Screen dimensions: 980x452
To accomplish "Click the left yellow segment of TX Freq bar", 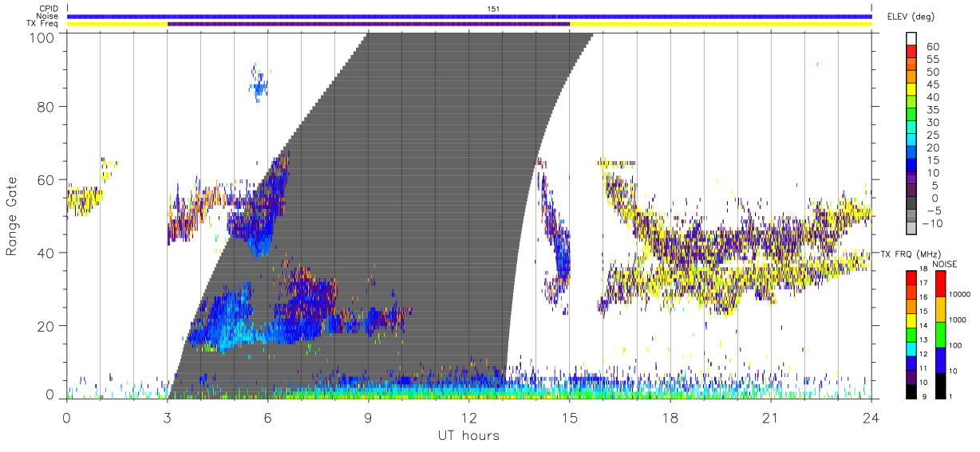I will pyautogui.click(x=117, y=24).
